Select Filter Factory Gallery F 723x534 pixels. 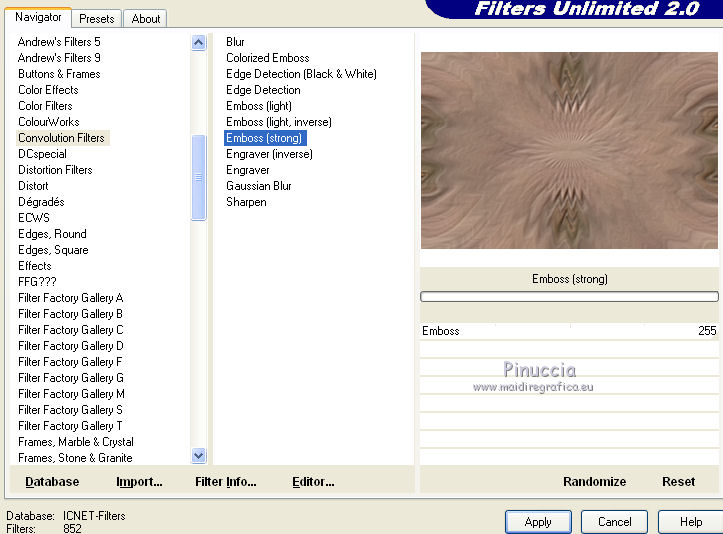point(70,362)
